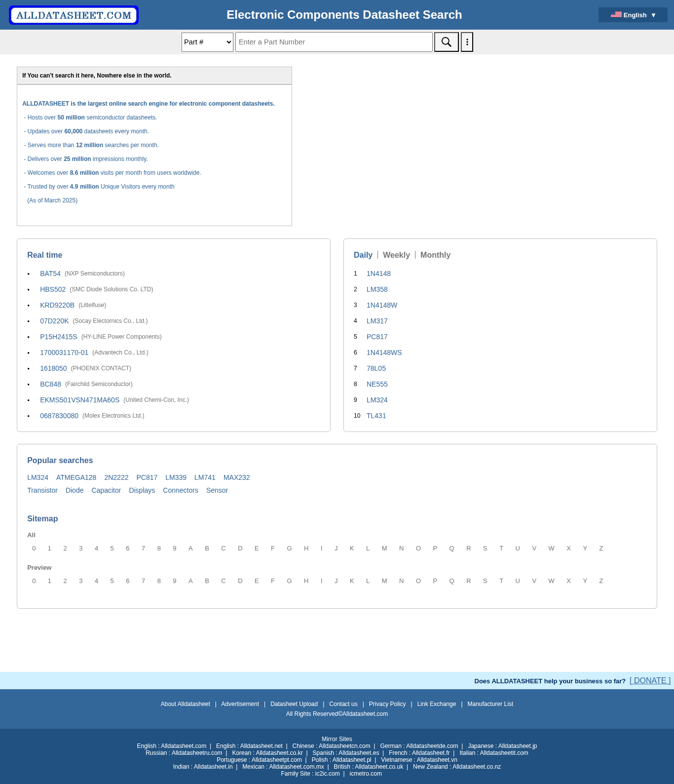Image resolution: width=674 pixels, height=784 pixels.
Task: Open the HBS502 part link
Action: (x=53, y=289)
